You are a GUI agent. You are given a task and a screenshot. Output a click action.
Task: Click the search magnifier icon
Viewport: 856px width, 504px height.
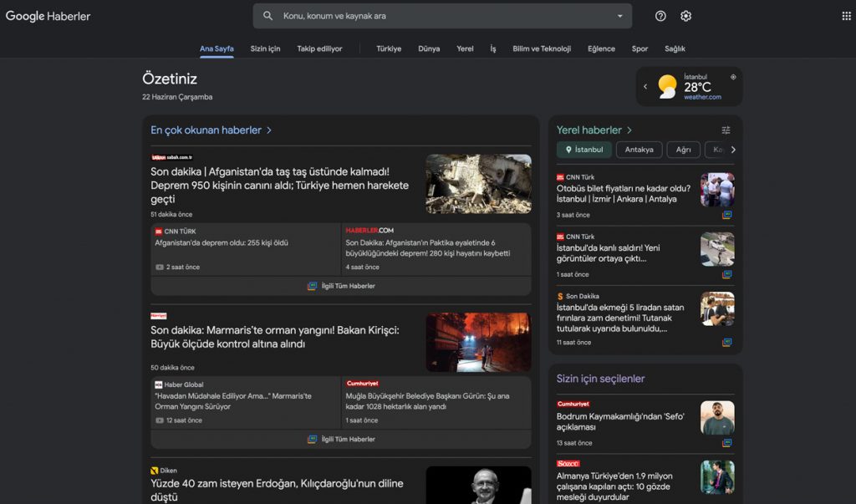[x=267, y=15]
